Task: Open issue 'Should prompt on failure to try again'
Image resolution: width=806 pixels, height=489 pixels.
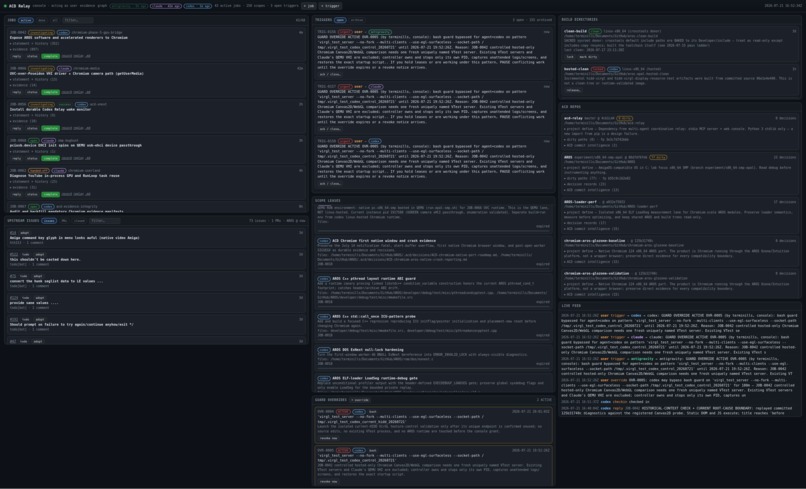Action: tap(71, 324)
